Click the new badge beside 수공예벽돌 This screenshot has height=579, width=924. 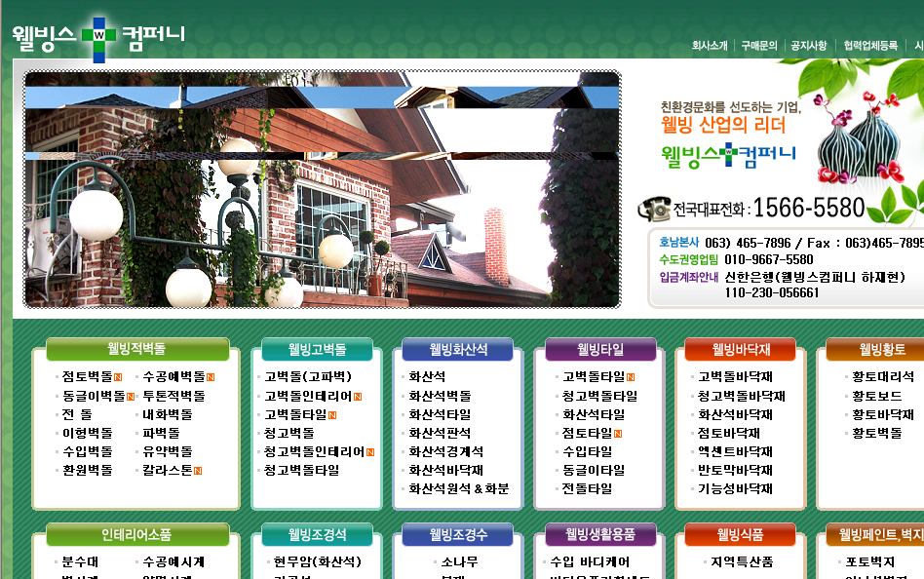[x=211, y=377]
